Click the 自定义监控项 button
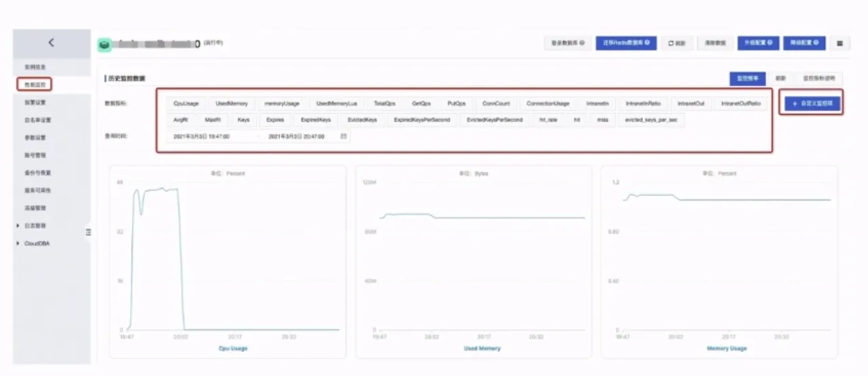The width and height of the screenshot is (868, 376). pyautogui.click(x=811, y=103)
